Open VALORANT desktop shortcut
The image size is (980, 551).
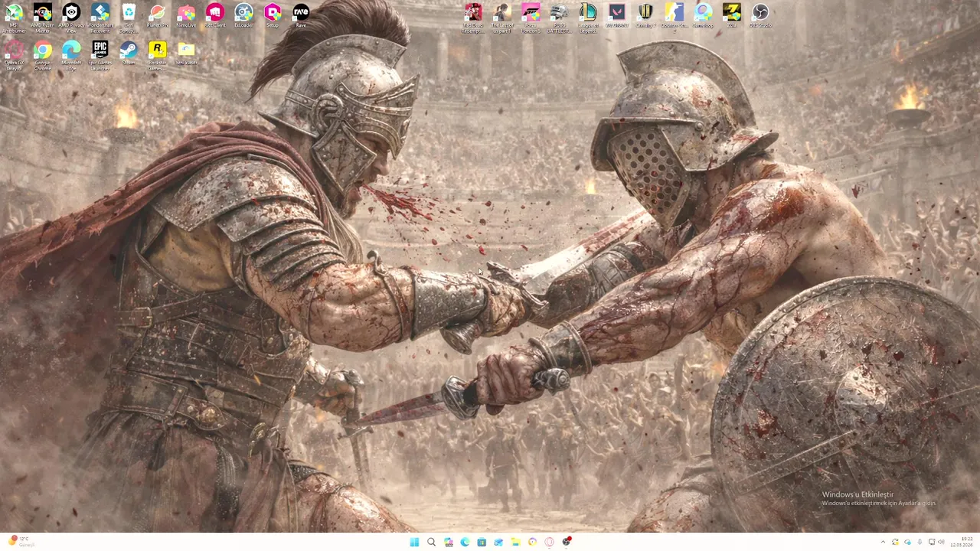tap(617, 15)
